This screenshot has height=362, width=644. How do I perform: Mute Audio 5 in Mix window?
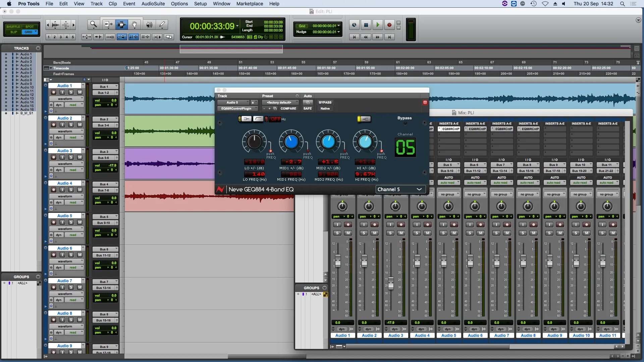tap(454, 233)
